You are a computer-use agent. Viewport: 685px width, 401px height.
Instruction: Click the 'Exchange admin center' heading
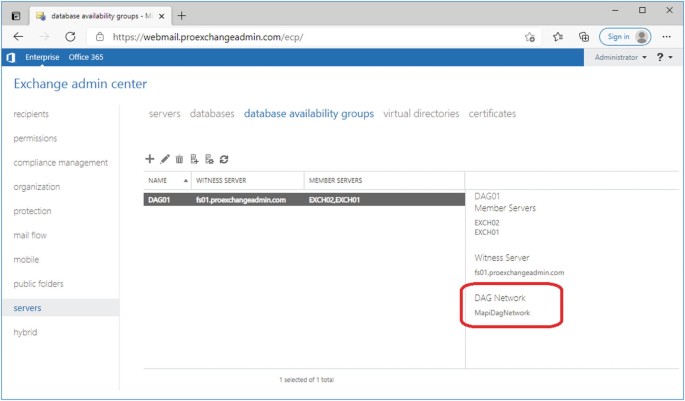(80, 84)
